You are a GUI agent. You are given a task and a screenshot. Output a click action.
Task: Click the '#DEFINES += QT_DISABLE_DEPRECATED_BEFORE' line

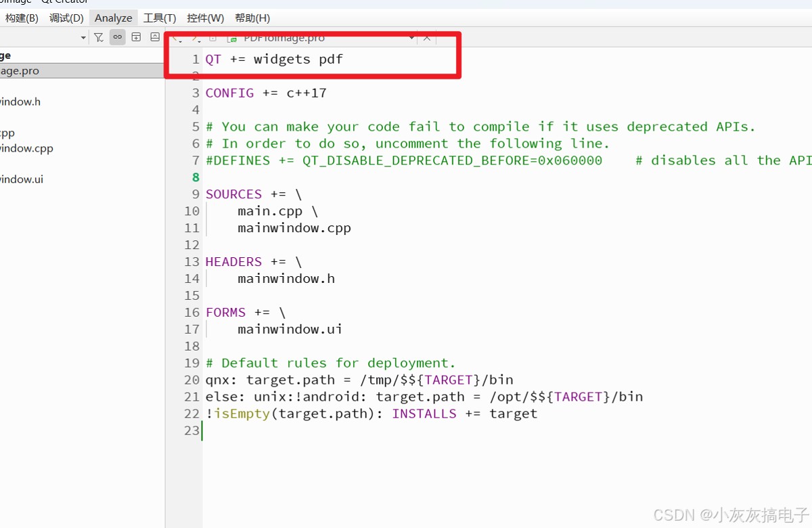tap(507, 160)
